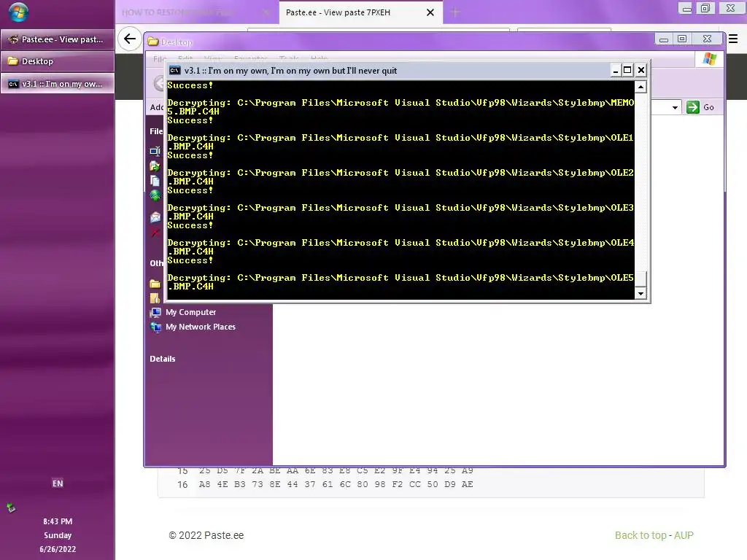747x560 pixels.
Task: Click the e-mail this file task icon
Action: click(x=155, y=217)
